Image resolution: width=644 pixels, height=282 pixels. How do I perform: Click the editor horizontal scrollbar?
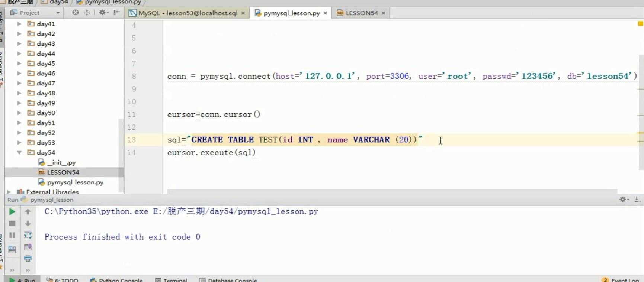click(x=392, y=191)
